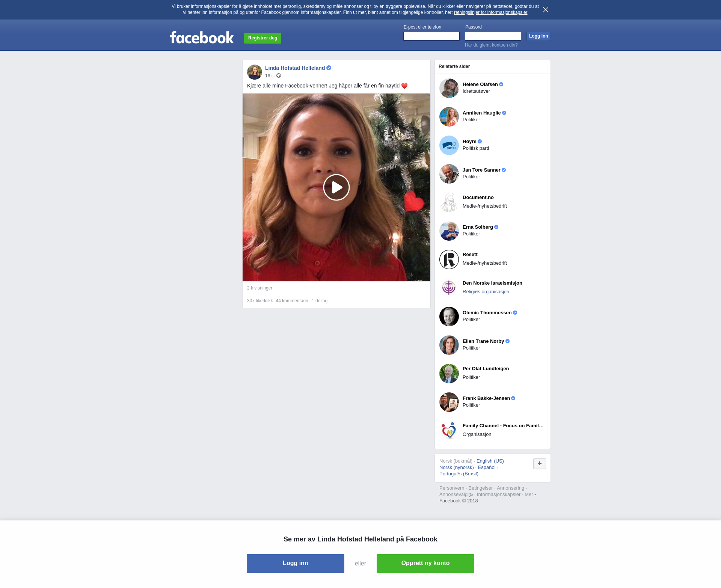The width and height of the screenshot is (721, 588).
Task: Open the 44 kommentarer link
Action: point(292,301)
